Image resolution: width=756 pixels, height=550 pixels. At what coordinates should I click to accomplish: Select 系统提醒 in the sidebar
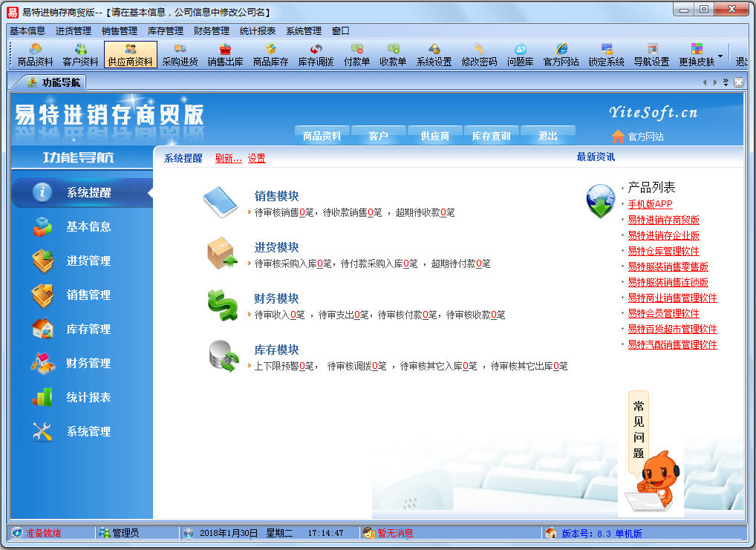82,193
